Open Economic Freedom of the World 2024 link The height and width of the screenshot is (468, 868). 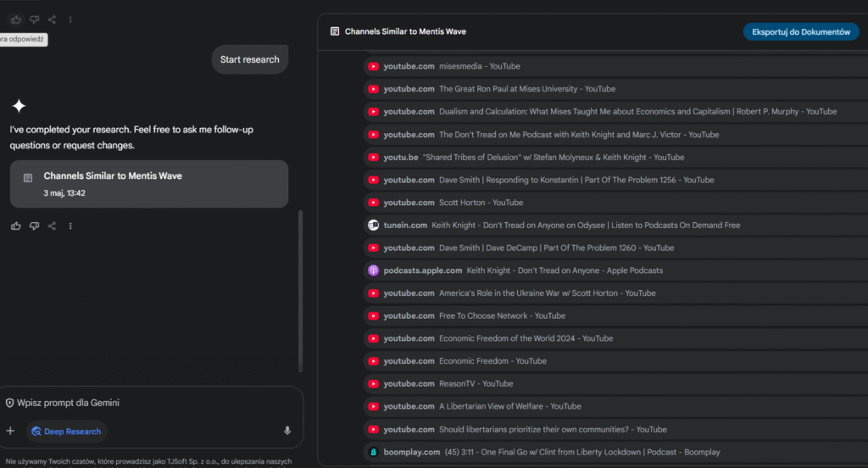click(615, 338)
